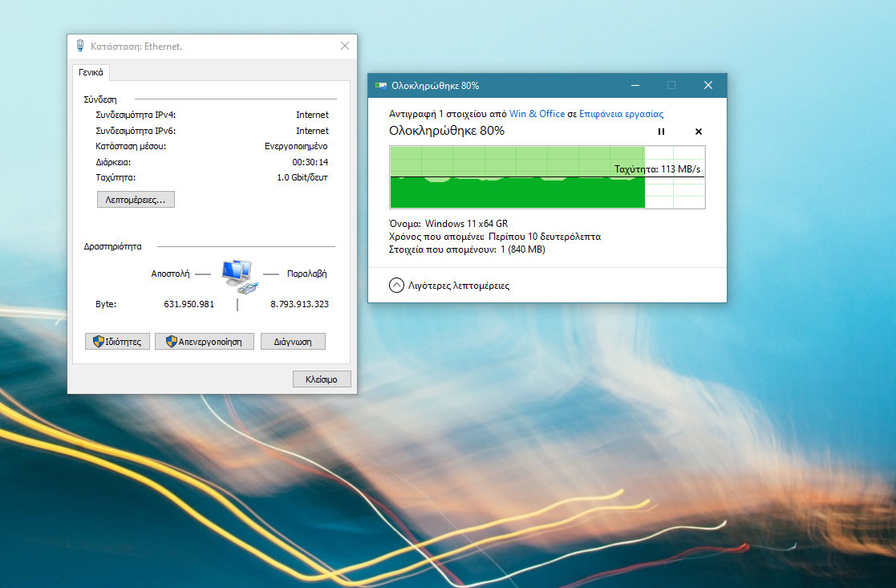Open the Επιφάνεια εργασίας destination link
896x588 pixels.
point(621,114)
